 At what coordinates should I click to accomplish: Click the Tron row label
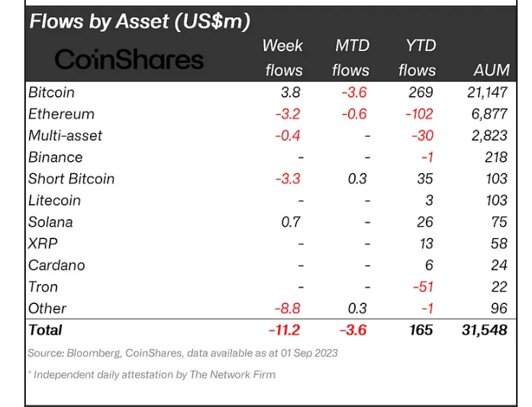tap(43, 287)
